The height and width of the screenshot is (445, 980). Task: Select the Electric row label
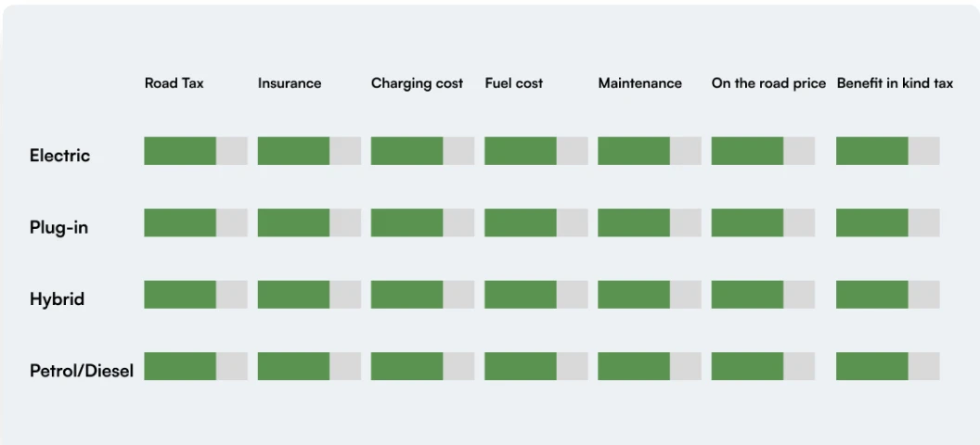pos(59,156)
